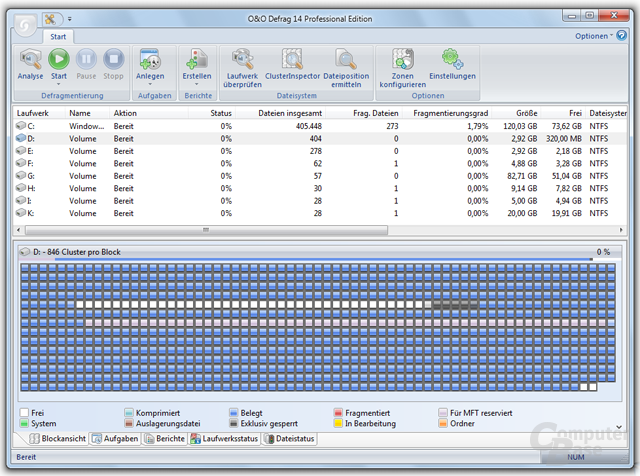Select drive C: icon in list
The image size is (640, 476).
point(21,126)
